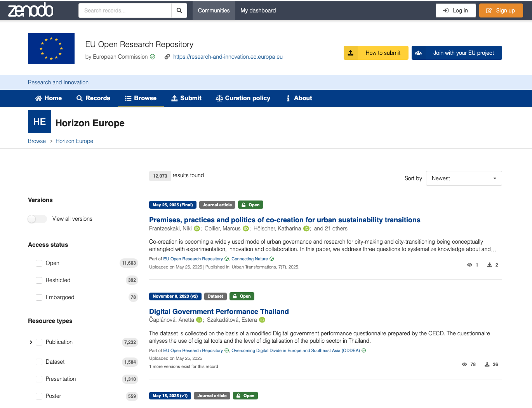Click the search magnifier button
This screenshot has height=408, width=532.
[179, 10]
